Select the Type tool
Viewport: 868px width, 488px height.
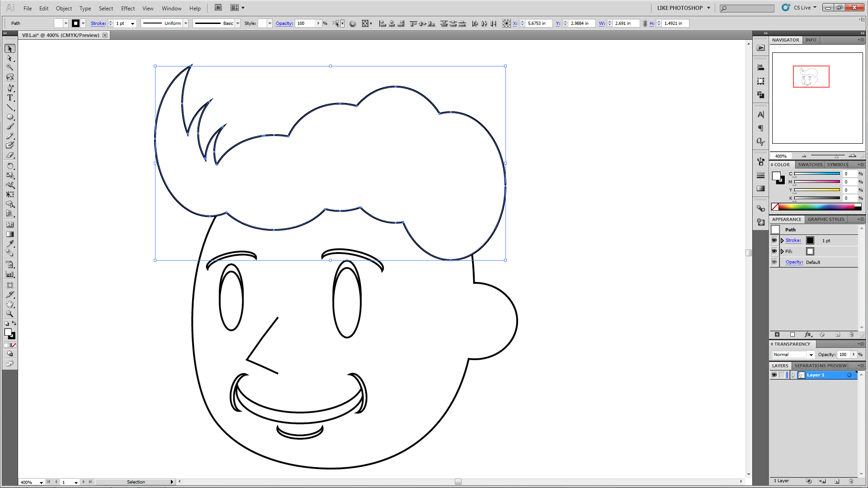(10, 98)
